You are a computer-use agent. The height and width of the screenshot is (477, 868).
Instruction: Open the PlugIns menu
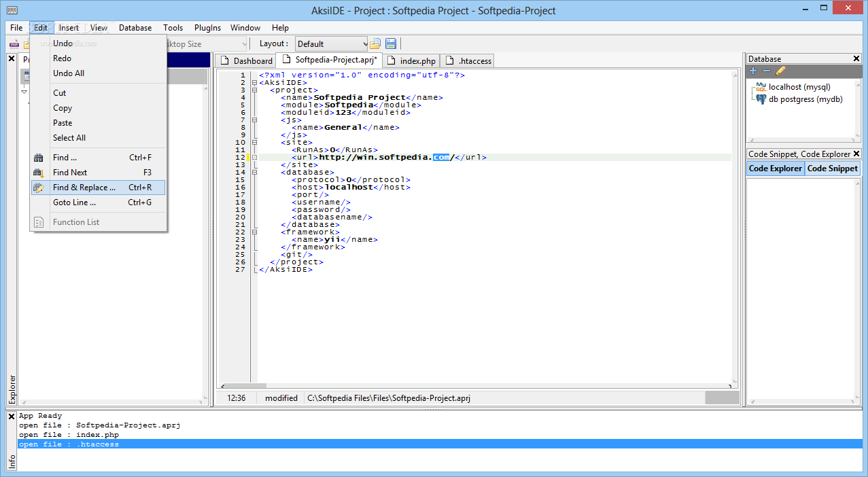tap(207, 28)
